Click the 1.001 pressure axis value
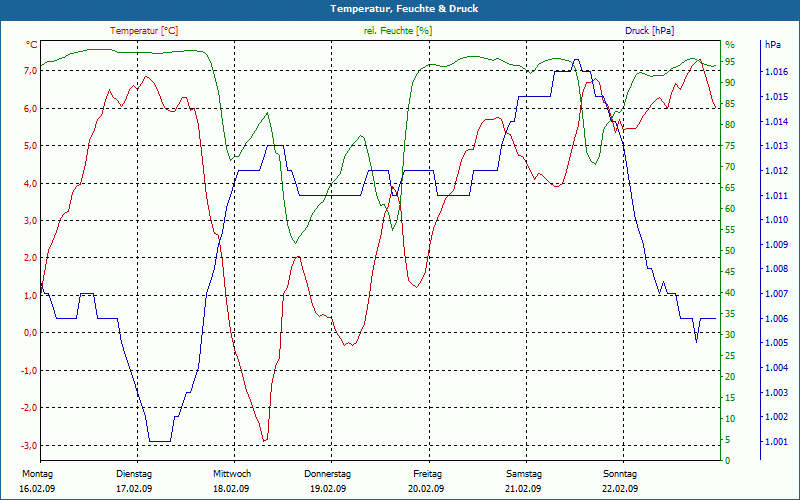The width and height of the screenshot is (800, 500). tap(776, 442)
